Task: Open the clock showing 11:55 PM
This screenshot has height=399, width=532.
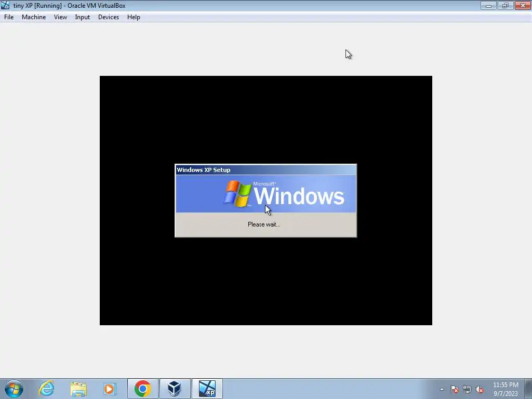Action: [x=506, y=385]
